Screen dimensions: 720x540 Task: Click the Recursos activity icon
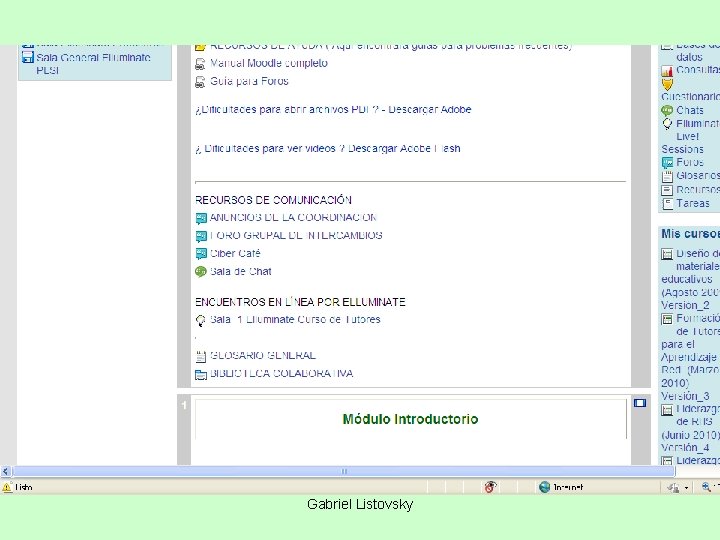pyautogui.click(x=667, y=190)
